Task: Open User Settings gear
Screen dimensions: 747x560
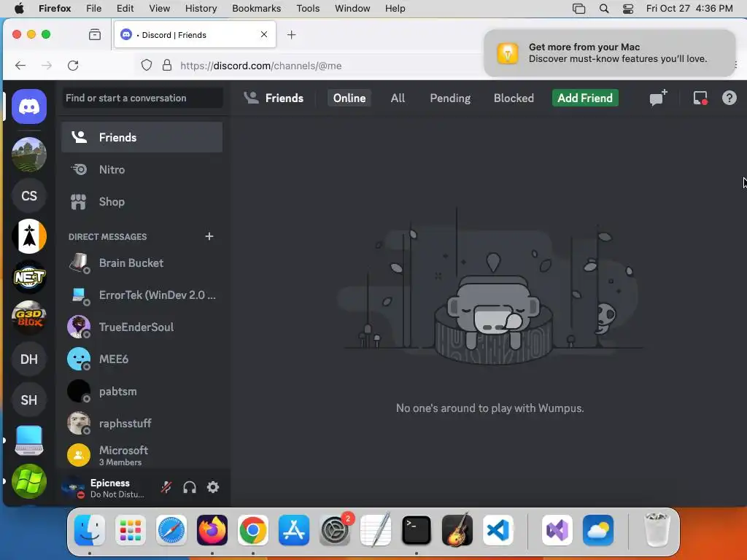Action: (x=213, y=487)
